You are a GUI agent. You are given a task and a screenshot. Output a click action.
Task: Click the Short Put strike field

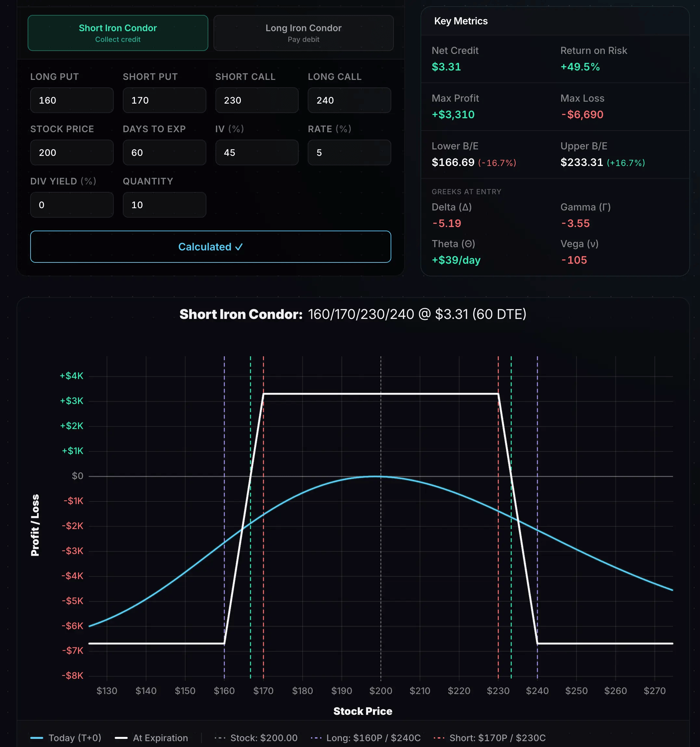tap(164, 100)
